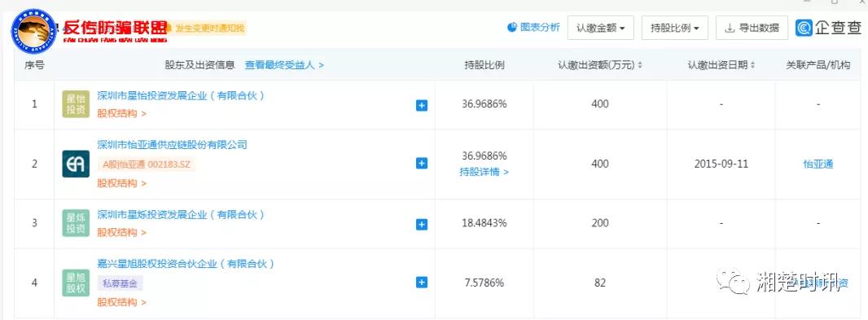
Task: Open the 认缴金额 dropdown filter
Action: (601, 28)
